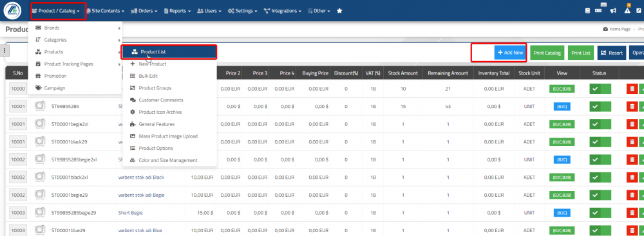Open the Orders dropdown menu
The image size is (644, 236).
tap(144, 11)
